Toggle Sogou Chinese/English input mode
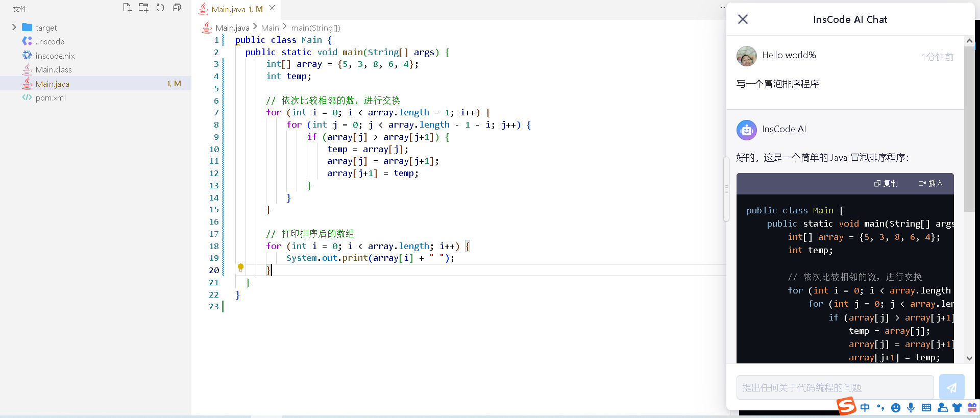Viewport: 980px width, 418px height. pyautogui.click(x=865, y=407)
